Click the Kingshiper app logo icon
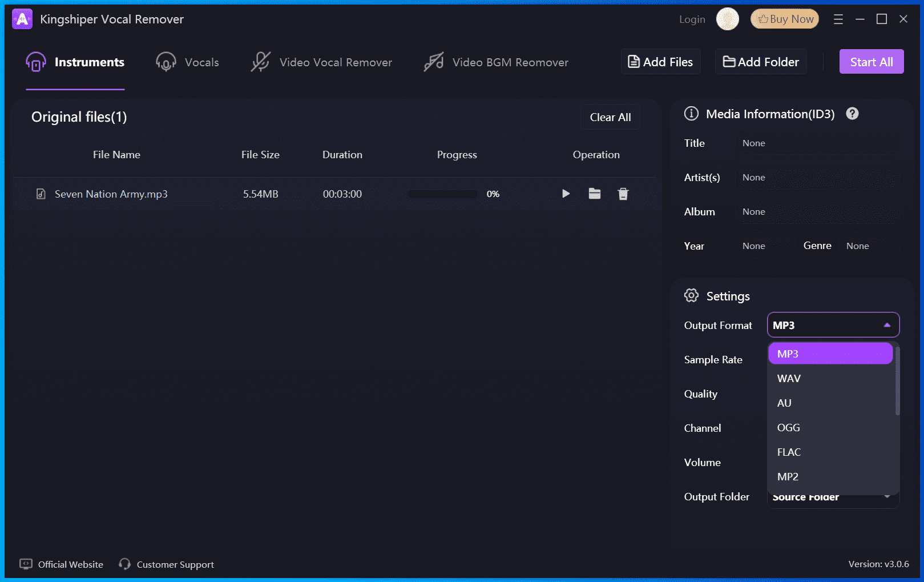Image resolution: width=924 pixels, height=582 pixels. tap(22, 19)
